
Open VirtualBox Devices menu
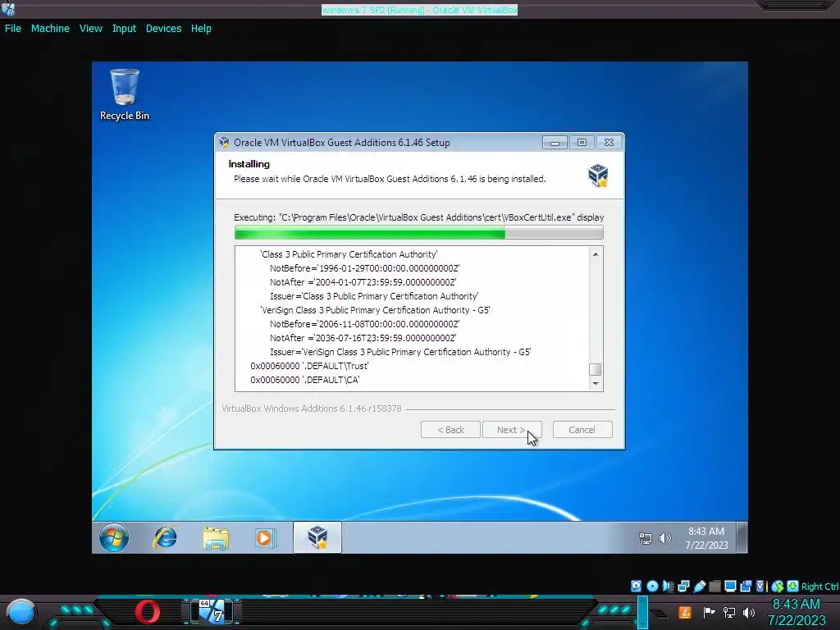pyautogui.click(x=163, y=29)
